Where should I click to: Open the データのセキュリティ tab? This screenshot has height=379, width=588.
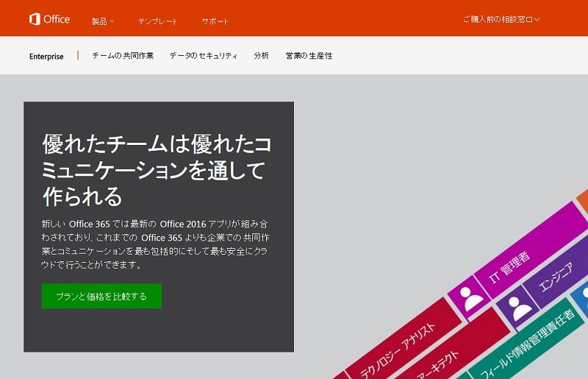point(204,56)
